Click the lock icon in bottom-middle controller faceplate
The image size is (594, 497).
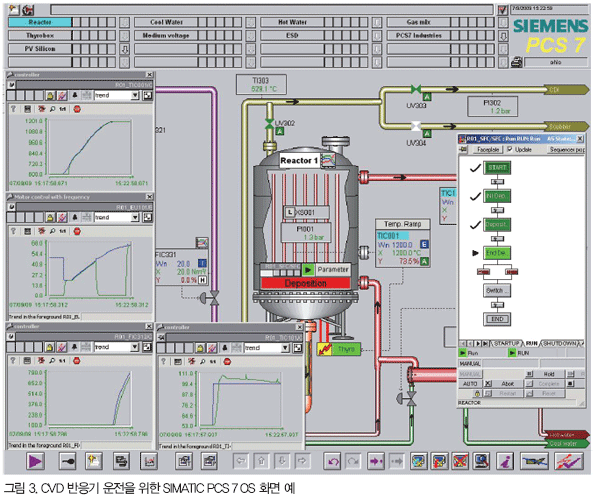click(x=200, y=347)
